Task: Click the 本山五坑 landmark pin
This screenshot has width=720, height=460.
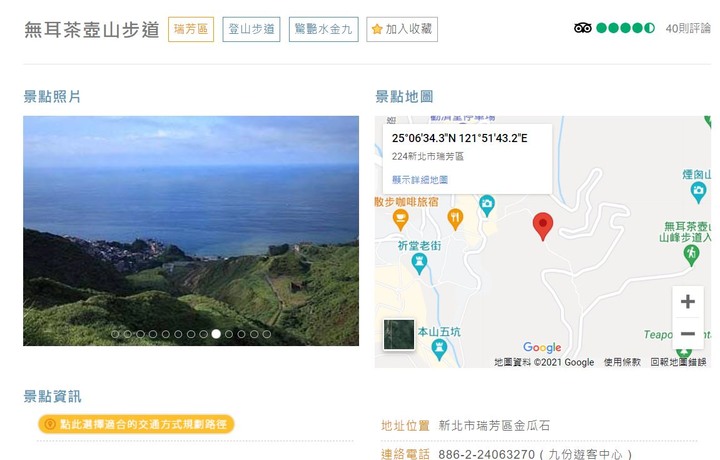Action: 439,349
